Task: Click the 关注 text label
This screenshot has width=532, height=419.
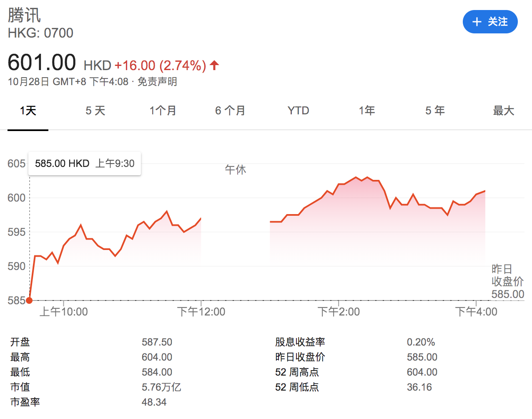Action: (x=498, y=22)
